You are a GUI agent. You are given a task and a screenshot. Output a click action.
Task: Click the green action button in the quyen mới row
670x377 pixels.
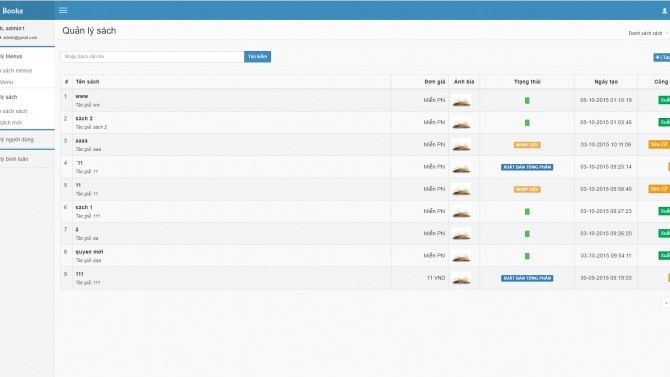[664, 256]
